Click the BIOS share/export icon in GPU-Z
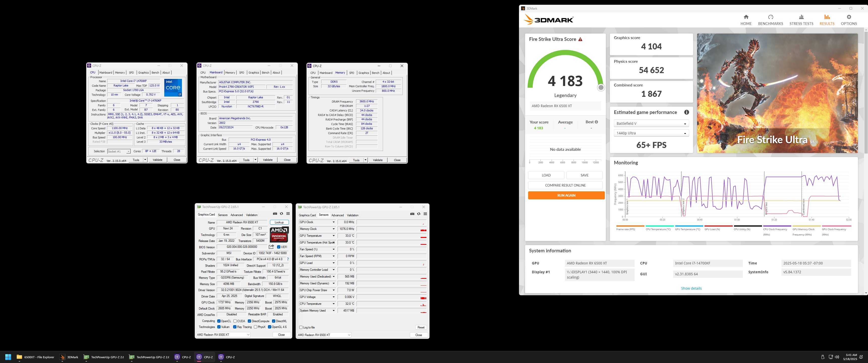The width and height of the screenshot is (868, 363). pos(271,247)
